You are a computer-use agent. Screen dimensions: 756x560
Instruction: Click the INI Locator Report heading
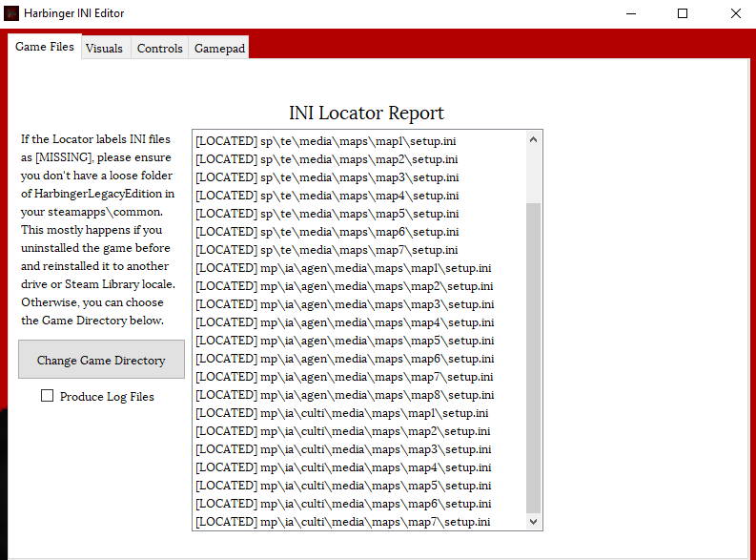366,114
